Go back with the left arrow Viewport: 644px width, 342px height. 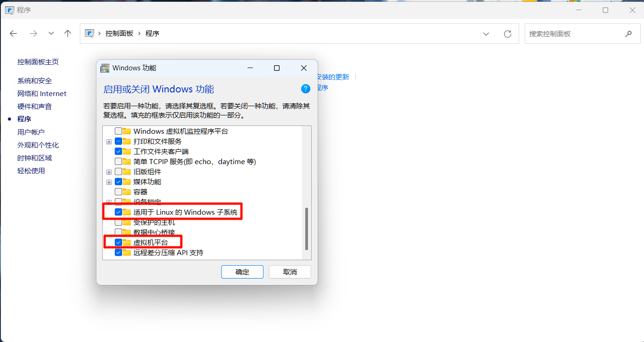pos(13,34)
